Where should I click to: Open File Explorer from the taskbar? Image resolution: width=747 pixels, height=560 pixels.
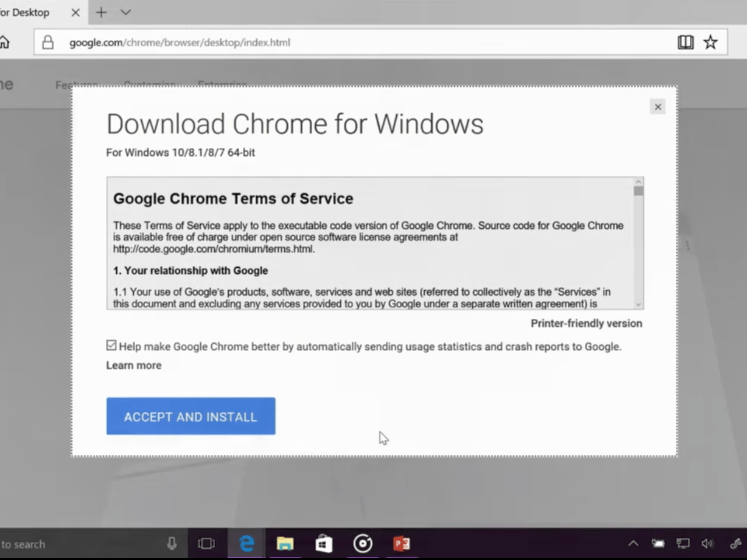[285, 544]
